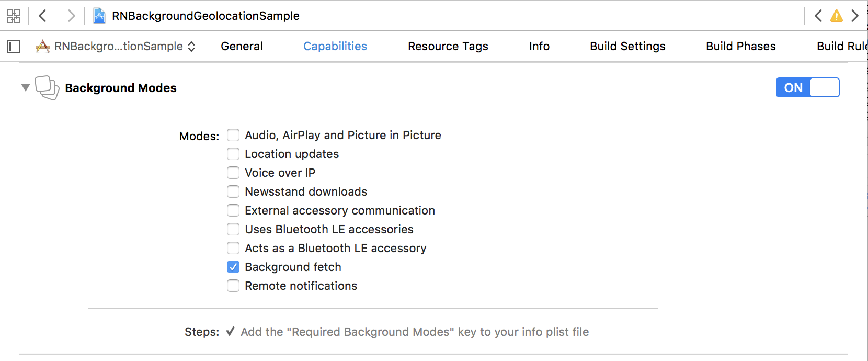This screenshot has height=361, width=868.
Task: Click the RNBackgroundGeolocationSample project file icon
Action: 99,16
